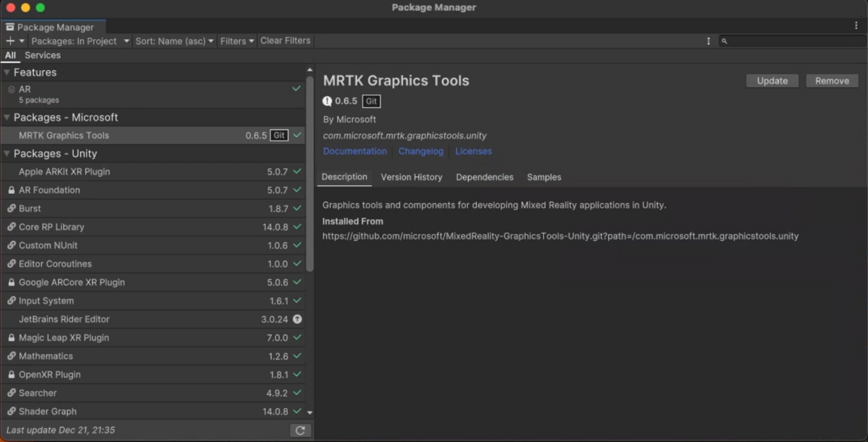Click the AR feature cube icon
This screenshot has width=868, height=442.
(x=11, y=89)
